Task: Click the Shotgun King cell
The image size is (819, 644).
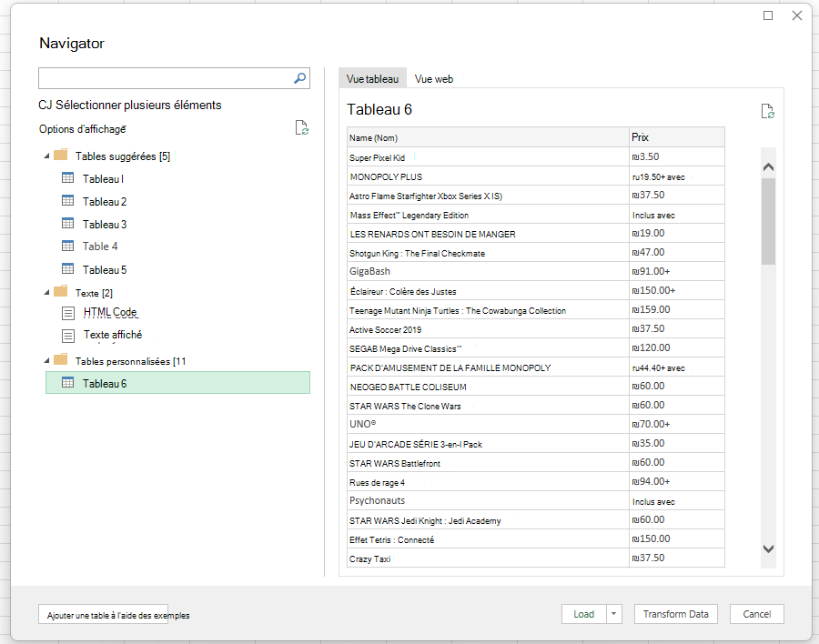Action: point(488,253)
